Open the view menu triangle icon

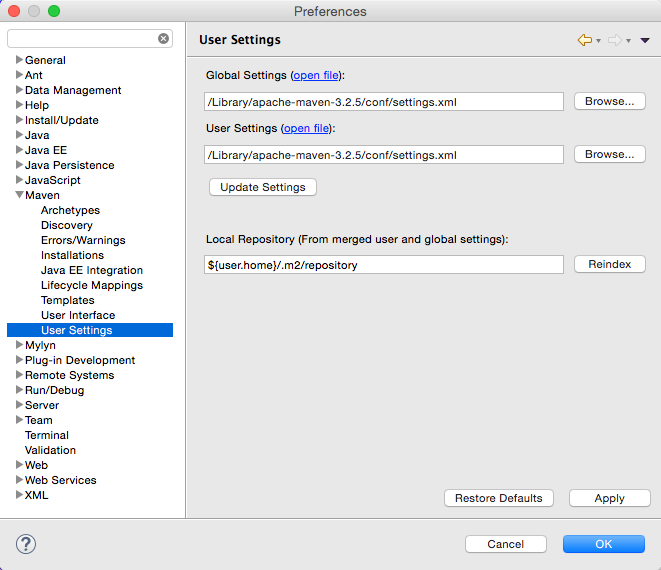(x=645, y=40)
